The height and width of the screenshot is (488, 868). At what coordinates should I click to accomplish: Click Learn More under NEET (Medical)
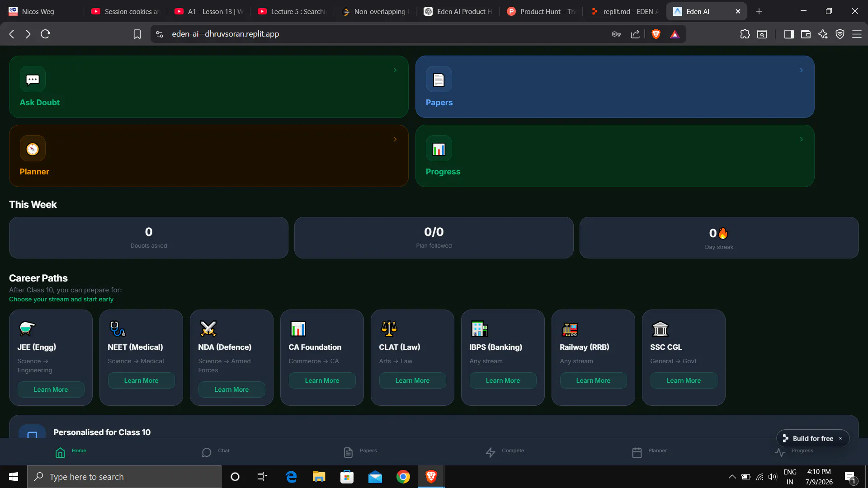(x=141, y=380)
